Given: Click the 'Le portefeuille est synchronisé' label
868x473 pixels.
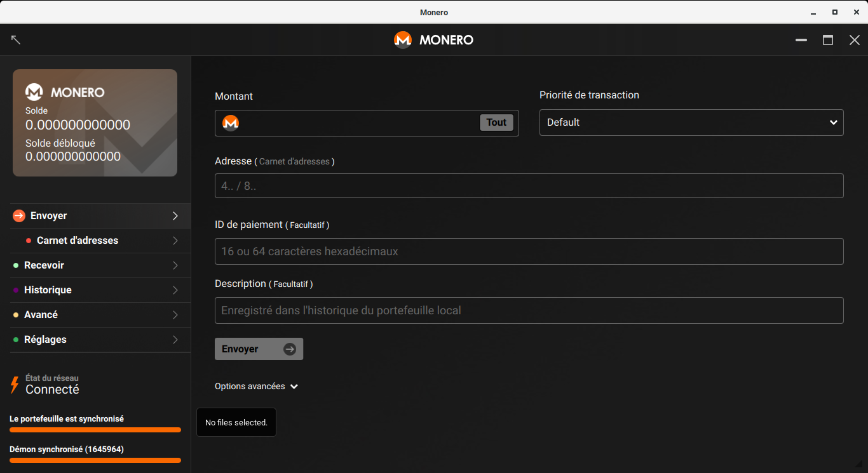Looking at the screenshot, I should point(67,419).
